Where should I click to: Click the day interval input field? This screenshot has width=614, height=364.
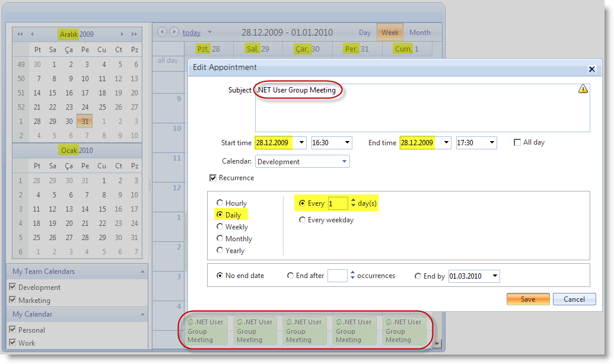pos(338,203)
